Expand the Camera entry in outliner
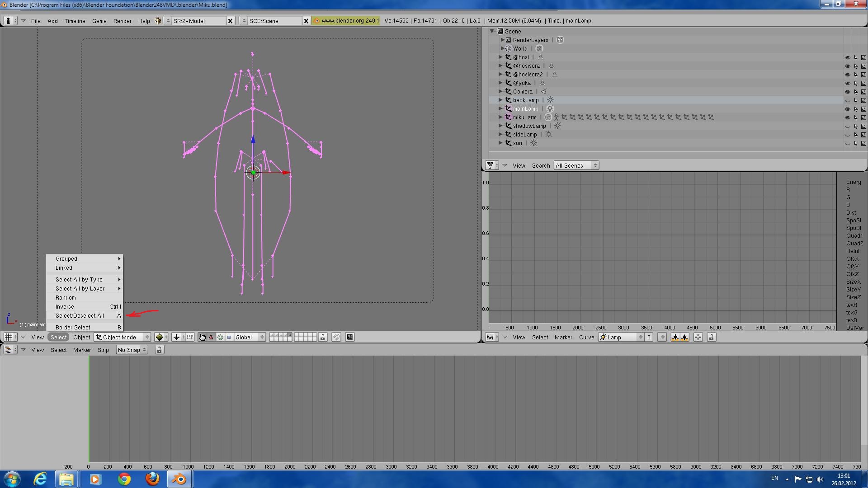The width and height of the screenshot is (868, 488). coord(500,91)
